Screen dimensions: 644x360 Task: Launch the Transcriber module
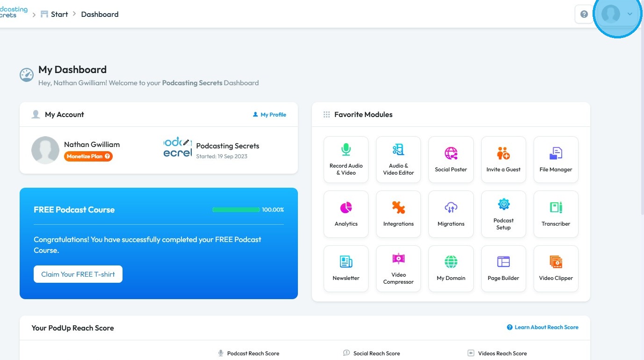[556, 214]
